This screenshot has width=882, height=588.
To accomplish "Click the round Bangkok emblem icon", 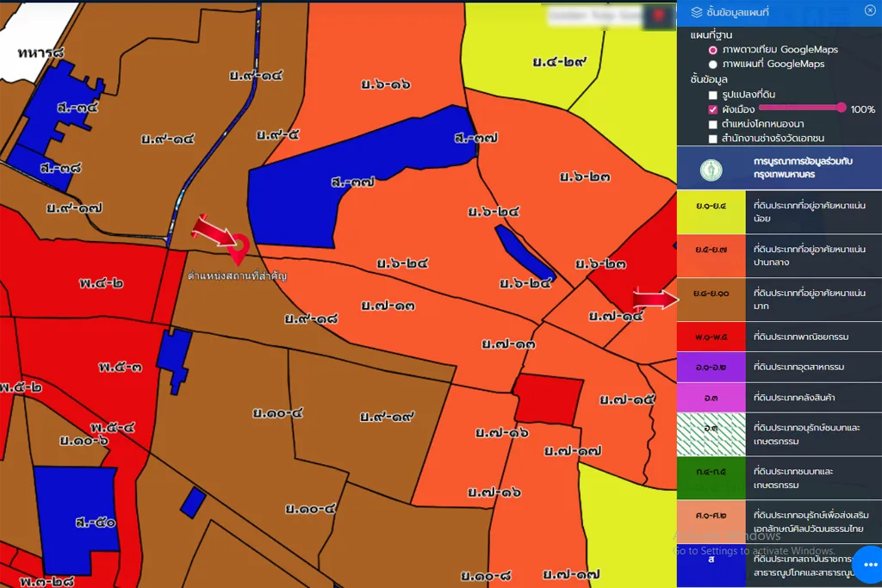I will (711, 170).
